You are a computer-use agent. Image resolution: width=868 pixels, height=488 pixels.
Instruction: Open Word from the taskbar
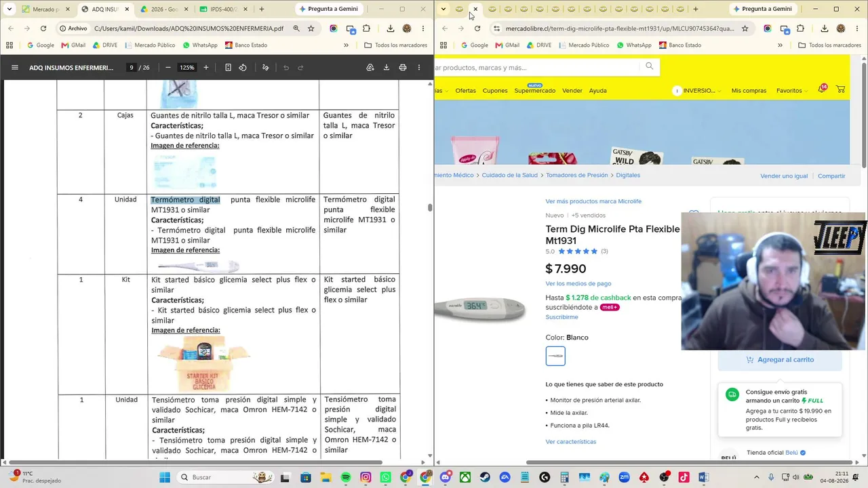point(703,477)
